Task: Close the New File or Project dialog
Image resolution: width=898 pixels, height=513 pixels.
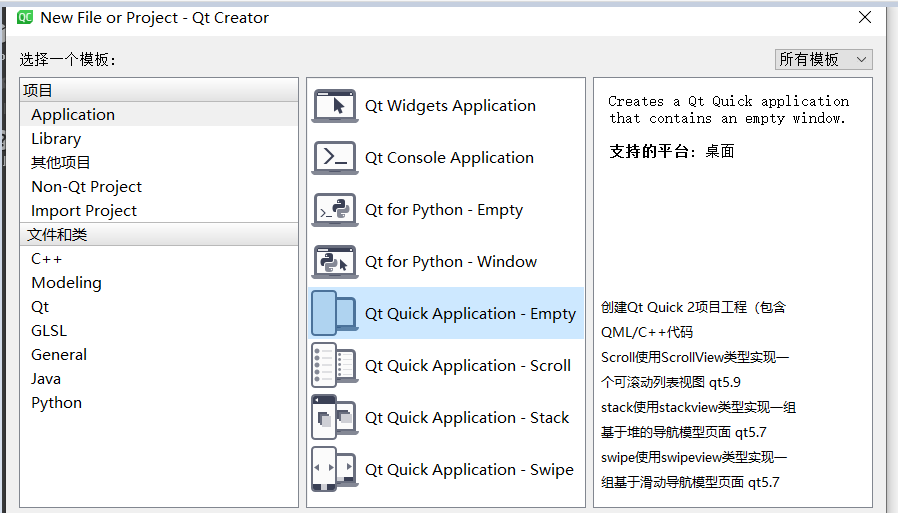Action: tap(865, 17)
